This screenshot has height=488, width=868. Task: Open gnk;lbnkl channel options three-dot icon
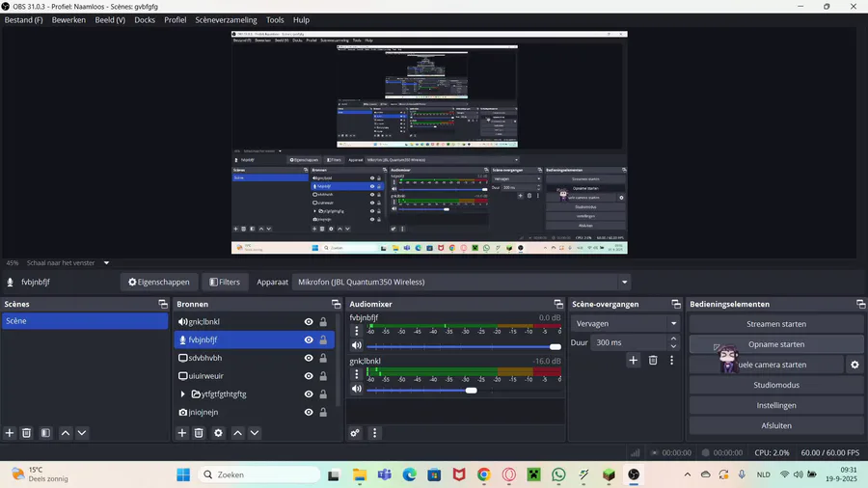pyautogui.click(x=357, y=374)
